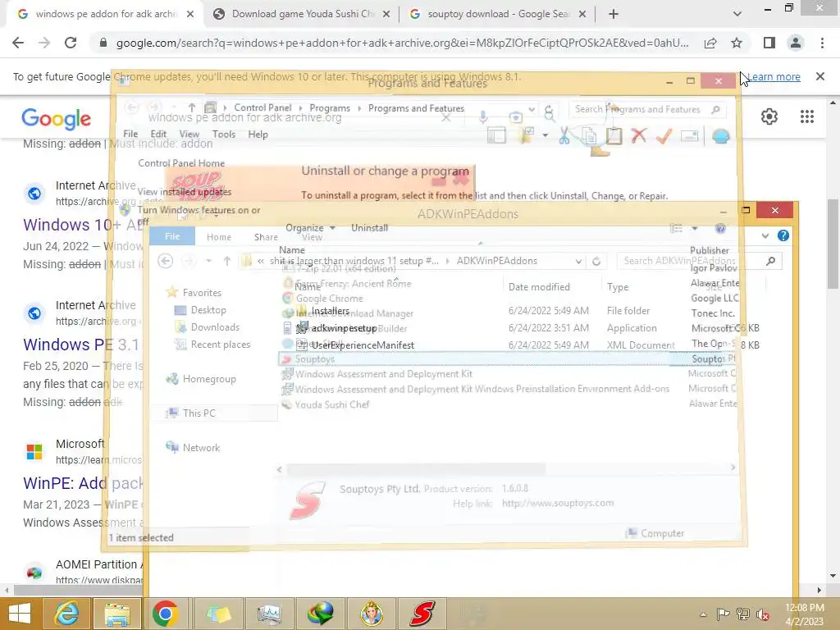Dismiss the Chrome update notification bar

click(x=820, y=76)
